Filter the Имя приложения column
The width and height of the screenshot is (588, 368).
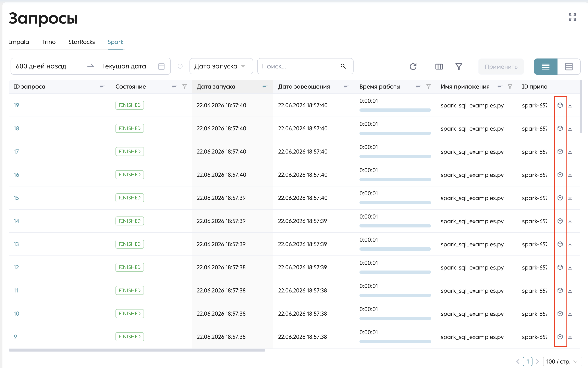click(x=510, y=87)
